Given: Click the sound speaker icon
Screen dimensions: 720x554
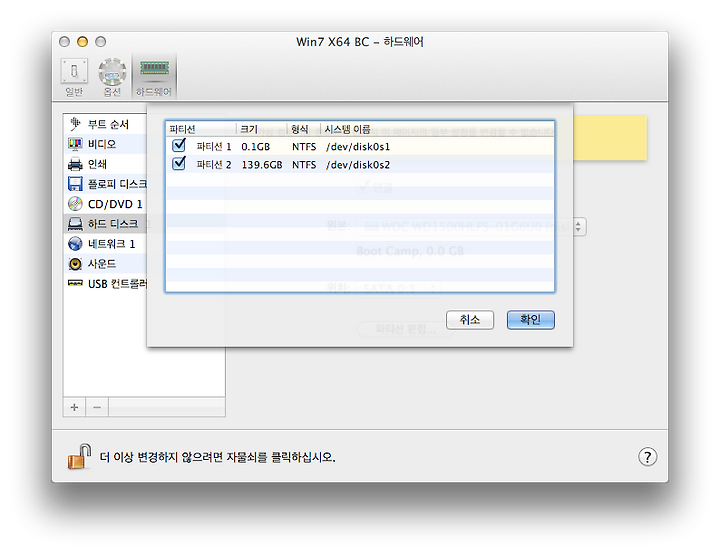Looking at the screenshot, I should 75,264.
